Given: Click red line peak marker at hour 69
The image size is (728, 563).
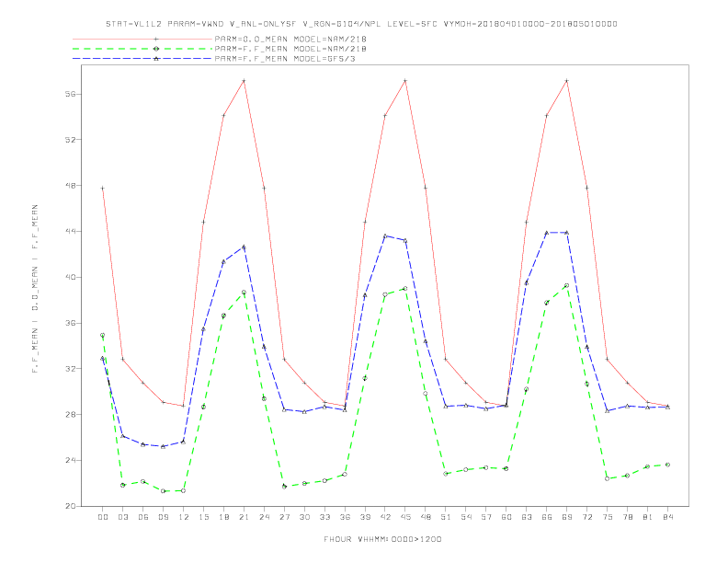Looking at the screenshot, I should (567, 81).
